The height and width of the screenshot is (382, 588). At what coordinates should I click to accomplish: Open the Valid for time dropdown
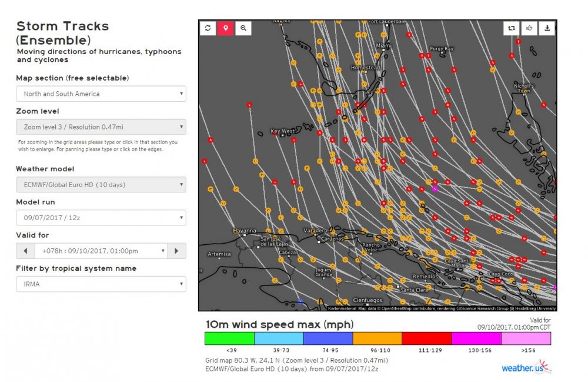[x=101, y=251]
